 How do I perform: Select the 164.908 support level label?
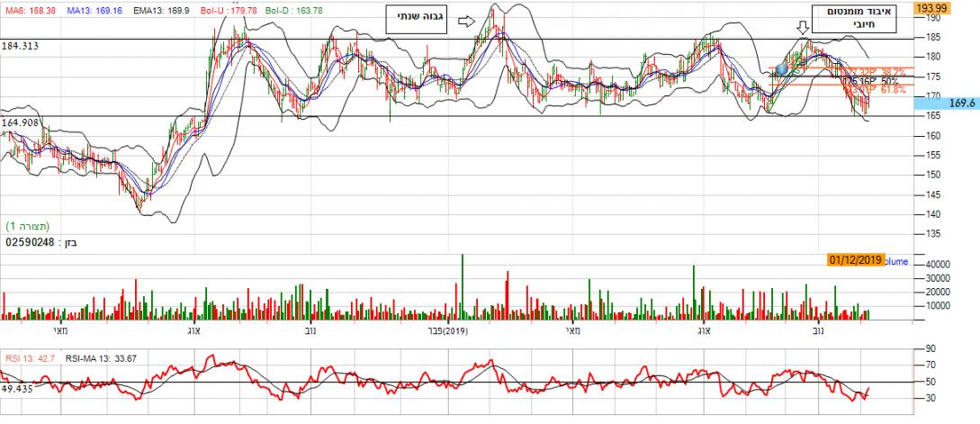[x=22, y=122]
